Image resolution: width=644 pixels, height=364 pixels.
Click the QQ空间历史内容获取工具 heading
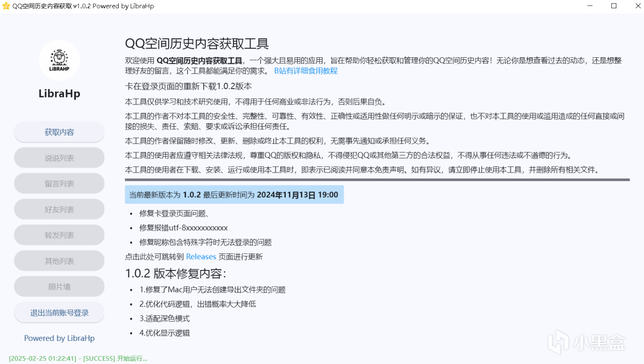[197, 44]
